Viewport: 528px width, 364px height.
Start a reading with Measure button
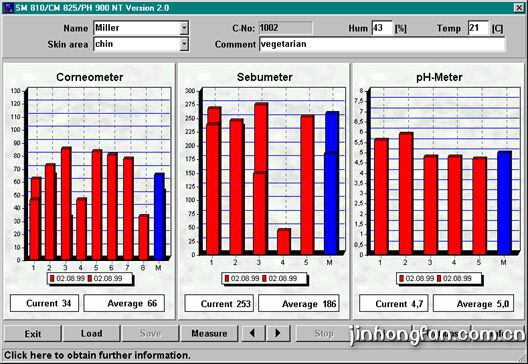click(x=209, y=333)
